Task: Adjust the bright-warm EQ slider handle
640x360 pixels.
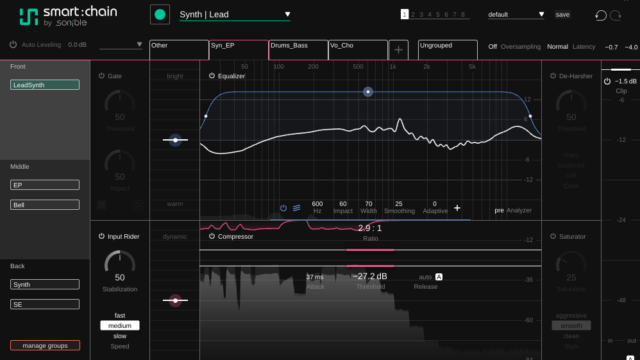Action: coord(175,140)
